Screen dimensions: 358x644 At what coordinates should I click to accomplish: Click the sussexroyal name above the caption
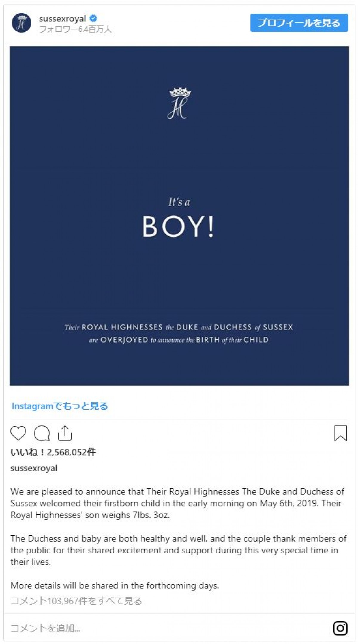[34, 468]
